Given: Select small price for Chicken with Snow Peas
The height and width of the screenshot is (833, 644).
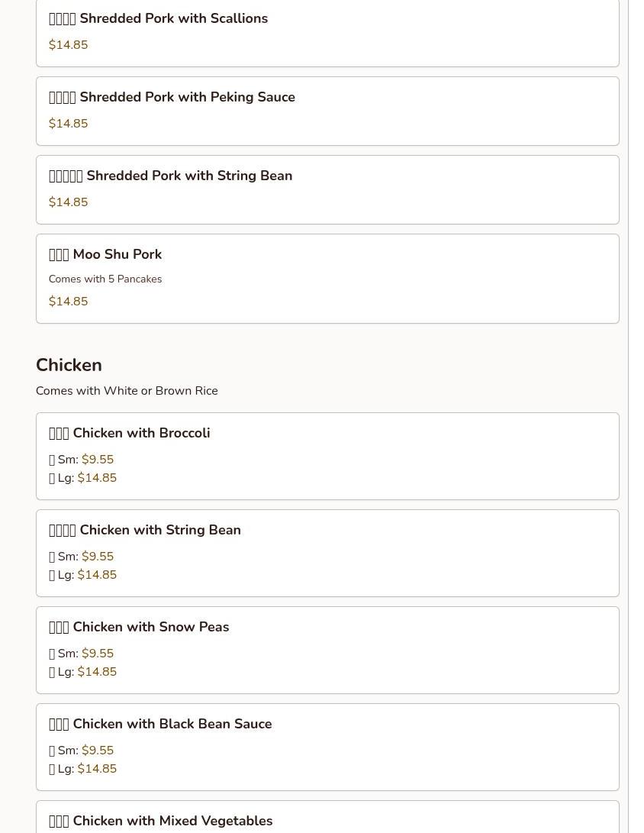Looking at the screenshot, I should click(x=98, y=654).
